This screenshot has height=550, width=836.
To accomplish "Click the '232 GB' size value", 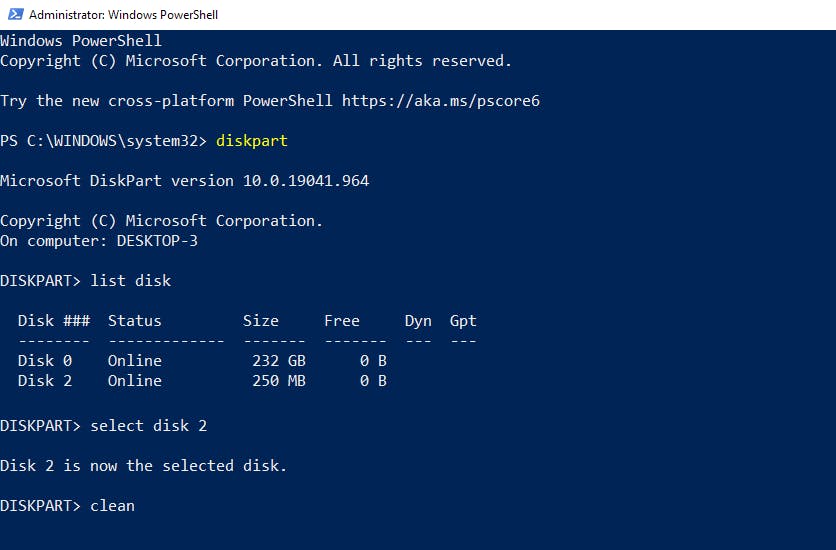I will pyautogui.click(x=279, y=361).
